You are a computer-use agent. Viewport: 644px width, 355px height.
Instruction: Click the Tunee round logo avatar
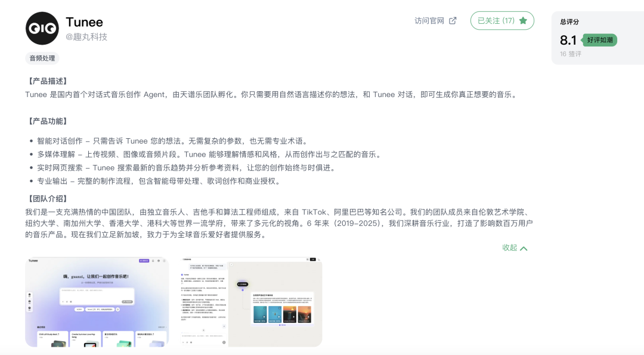[x=42, y=29]
